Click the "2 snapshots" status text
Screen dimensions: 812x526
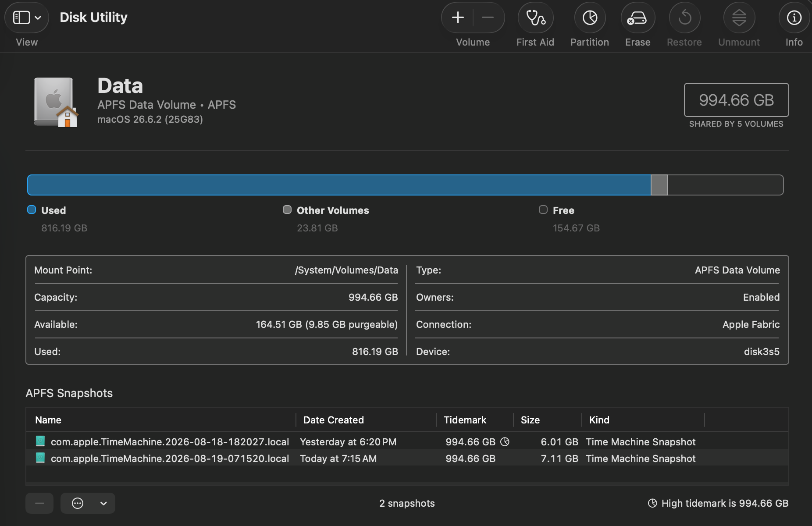pyautogui.click(x=407, y=503)
